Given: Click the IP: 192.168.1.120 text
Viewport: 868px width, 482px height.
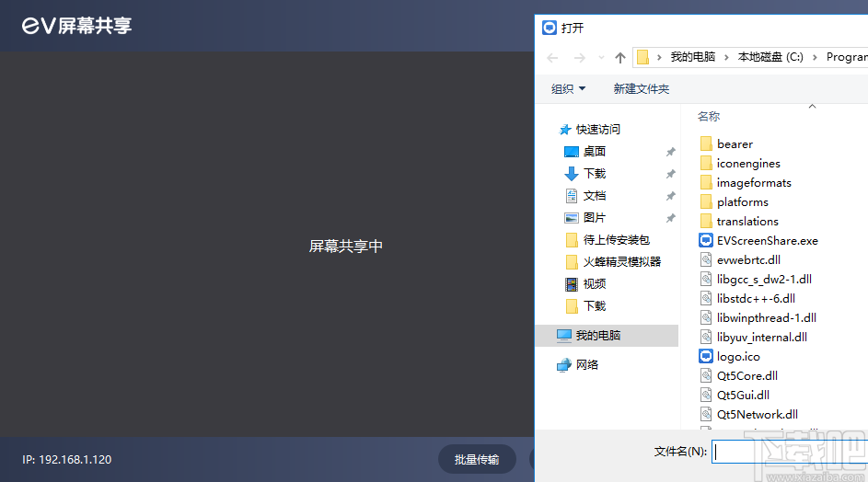Looking at the screenshot, I should pos(67,460).
